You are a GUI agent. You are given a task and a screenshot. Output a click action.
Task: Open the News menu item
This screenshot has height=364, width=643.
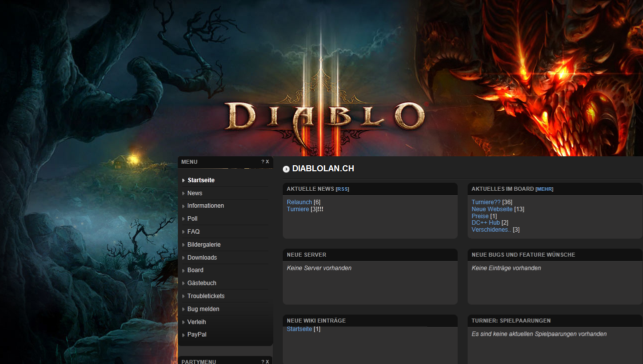tap(195, 193)
